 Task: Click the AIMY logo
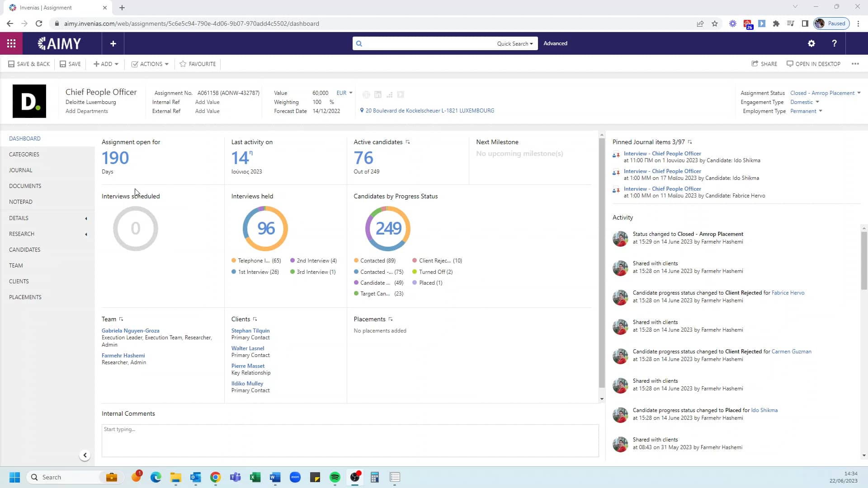(x=60, y=43)
